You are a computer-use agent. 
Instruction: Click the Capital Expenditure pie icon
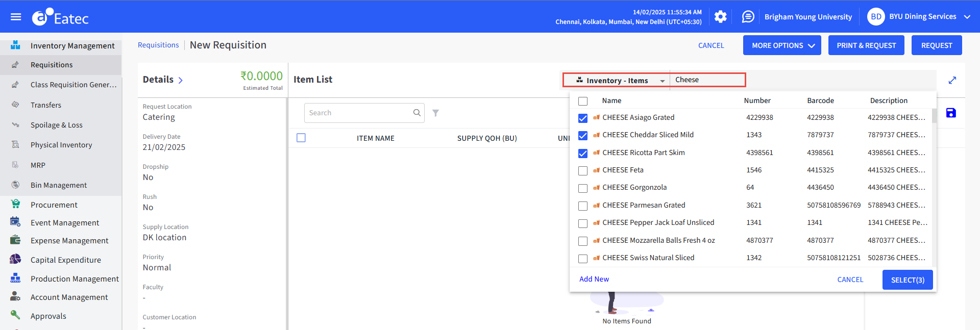click(16, 259)
